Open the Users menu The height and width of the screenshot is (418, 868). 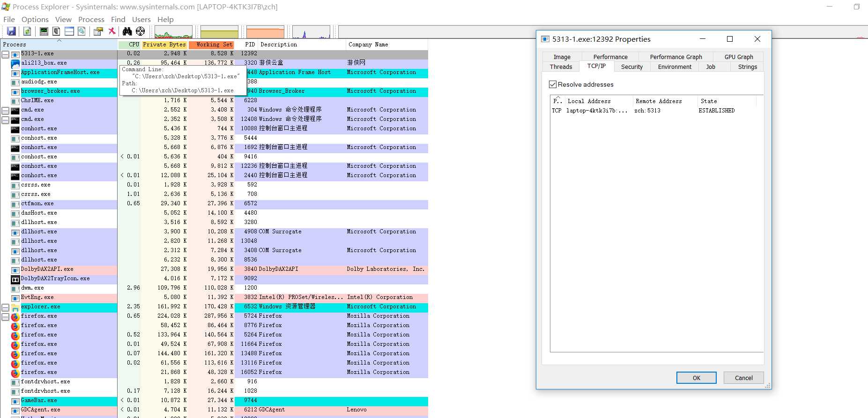[141, 19]
